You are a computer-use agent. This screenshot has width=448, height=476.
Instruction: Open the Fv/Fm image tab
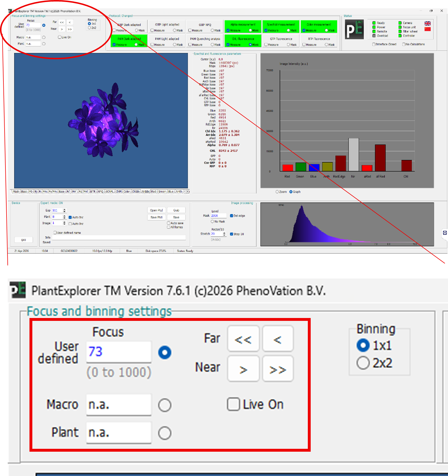pyautogui.click(x=53, y=192)
